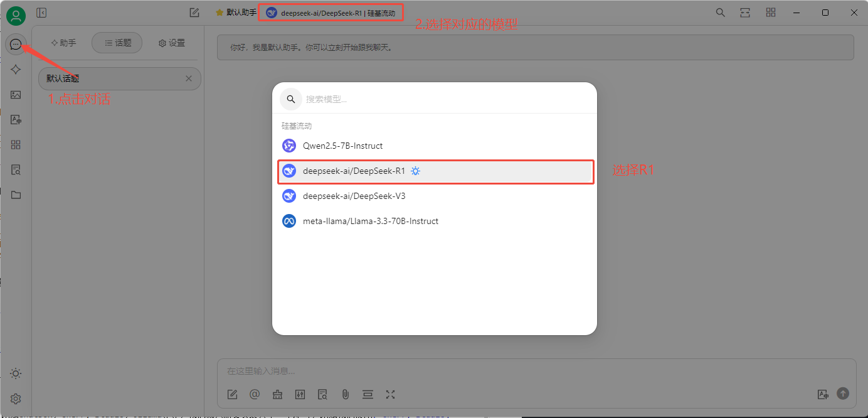Minimize the application window
868x418 pixels.
point(797,13)
